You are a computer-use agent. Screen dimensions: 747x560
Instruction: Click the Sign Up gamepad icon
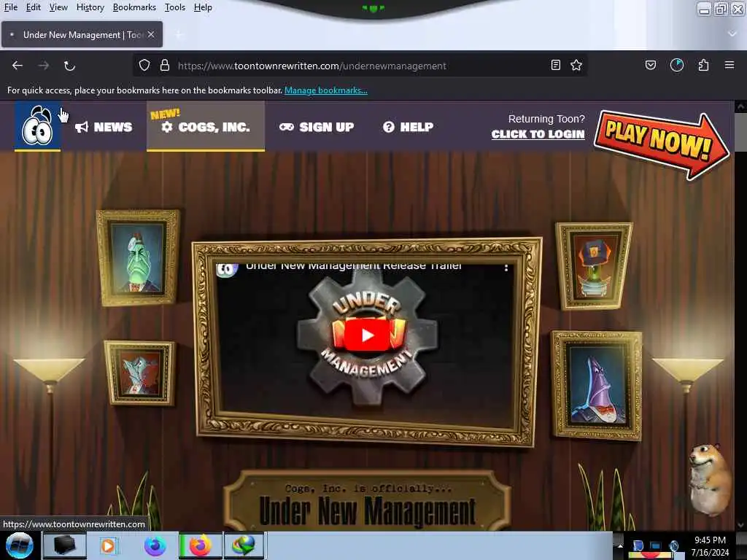286,127
